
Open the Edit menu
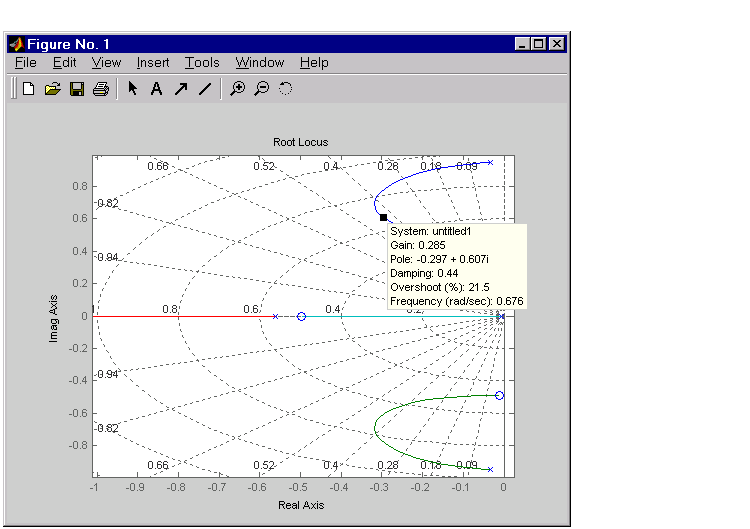[x=64, y=62]
